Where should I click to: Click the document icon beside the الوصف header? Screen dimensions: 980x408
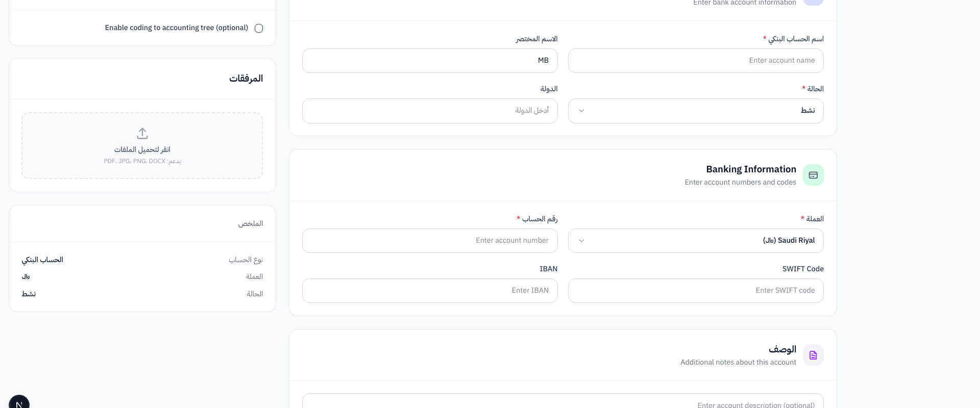click(813, 354)
